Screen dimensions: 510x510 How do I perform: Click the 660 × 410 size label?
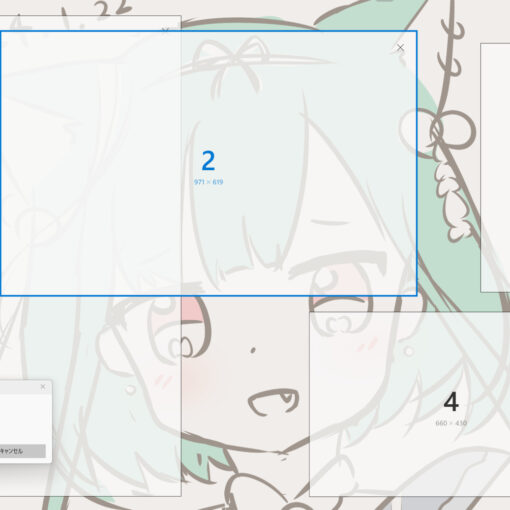point(451,423)
